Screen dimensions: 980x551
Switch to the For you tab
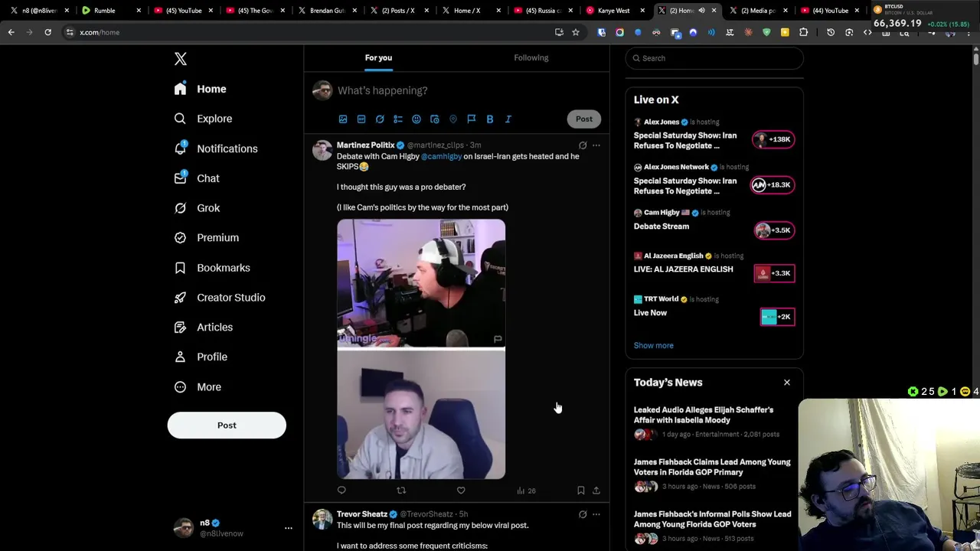pyautogui.click(x=378, y=58)
